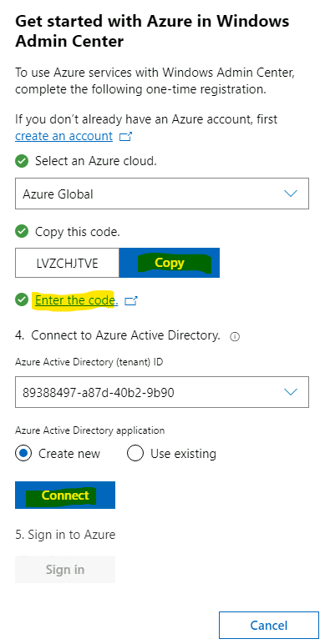This screenshot has height=644, width=325.
Task: Click green checkmark beside Enter the code
Action: tap(22, 300)
